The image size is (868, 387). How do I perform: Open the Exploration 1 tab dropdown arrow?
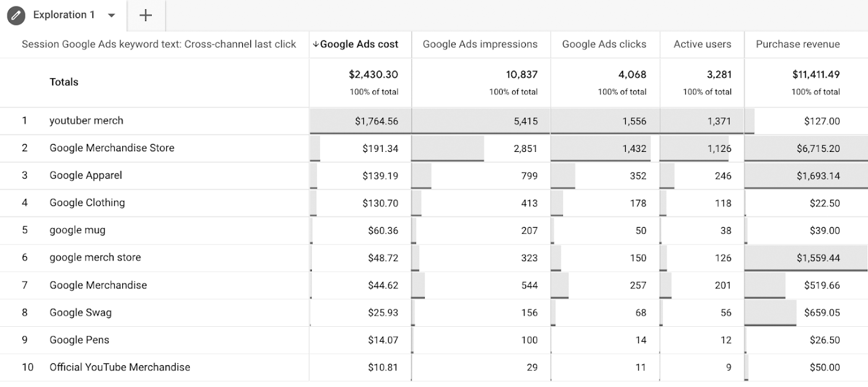[x=112, y=16]
